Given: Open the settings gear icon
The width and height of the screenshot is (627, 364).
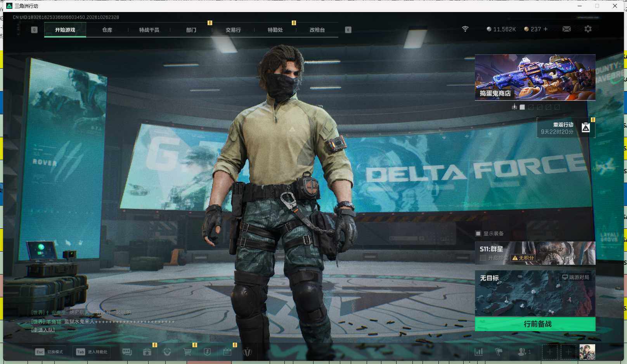Looking at the screenshot, I should [x=588, y=29].
